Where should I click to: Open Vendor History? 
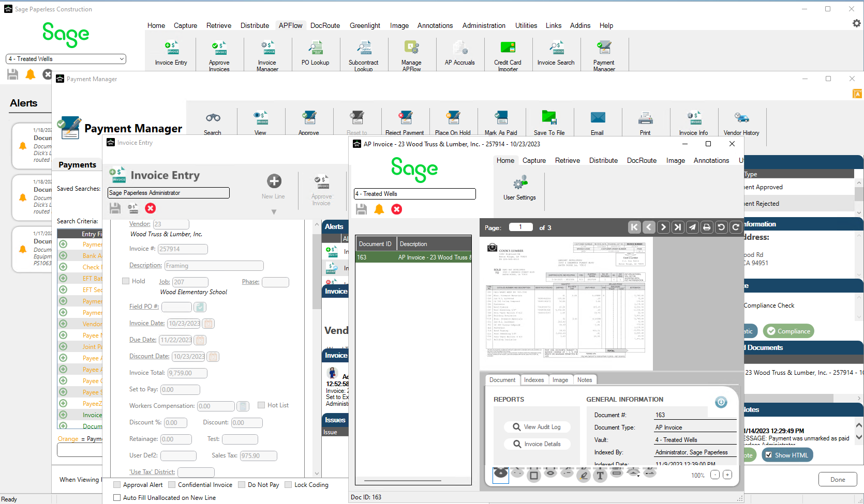[x=741, y=123]
